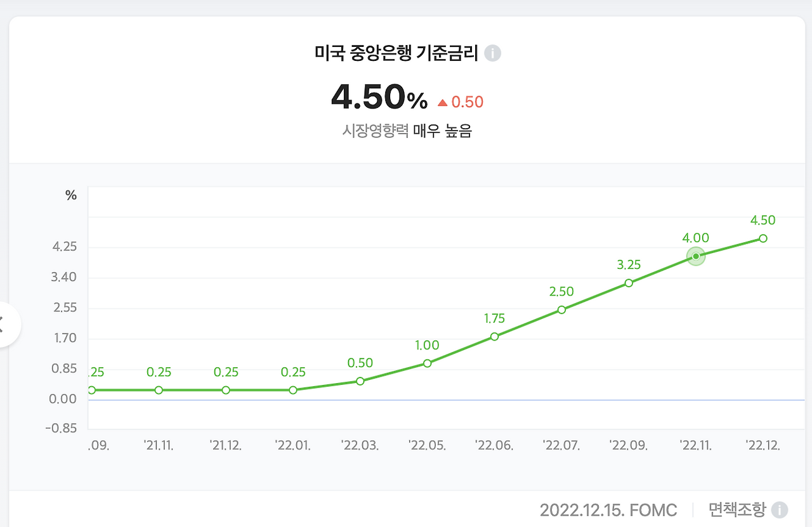Toggle the 1.75 data point highlight
The height and width of the screenshot is (527, 812).
(495, 336)
